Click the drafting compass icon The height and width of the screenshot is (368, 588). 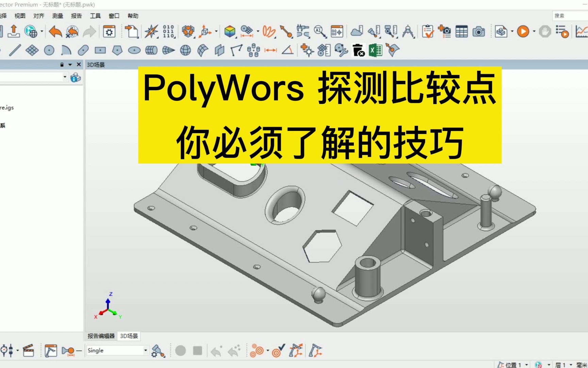[x=408, y=31]
